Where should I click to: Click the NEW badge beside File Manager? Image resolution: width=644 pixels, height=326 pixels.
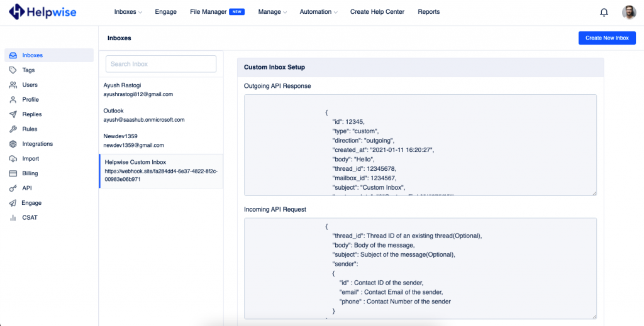pyautogui.click(x=237, y=12)
